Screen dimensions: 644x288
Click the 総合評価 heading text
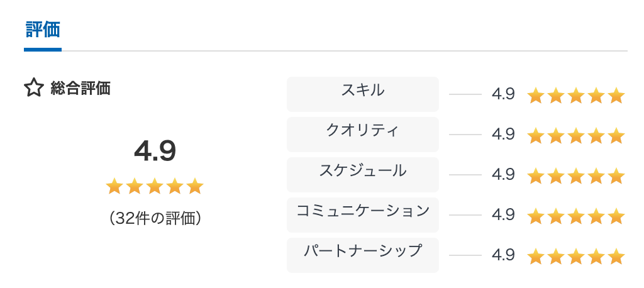(x=80, y=89)
